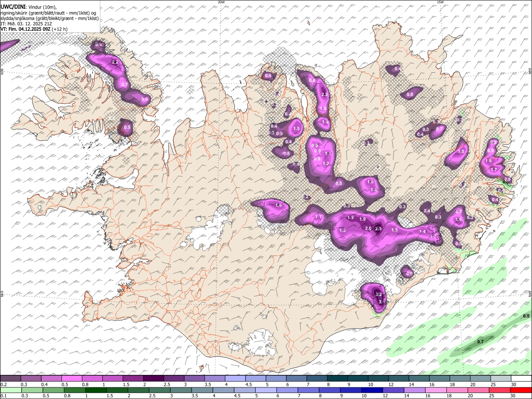Viewport: 532px width, 399px height.
Task: Pick the darkest purple 2 snow legend swatch
Action: (153, 378)
